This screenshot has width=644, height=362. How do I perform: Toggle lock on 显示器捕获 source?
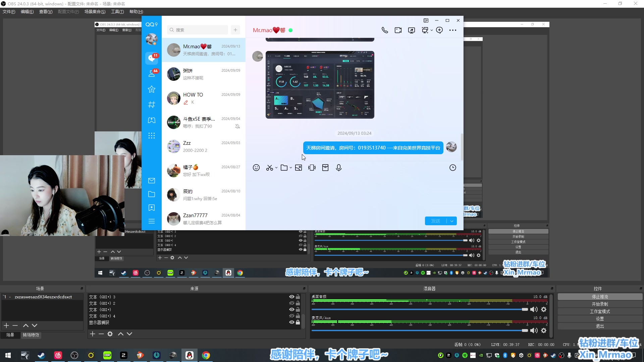pos(298,322)
